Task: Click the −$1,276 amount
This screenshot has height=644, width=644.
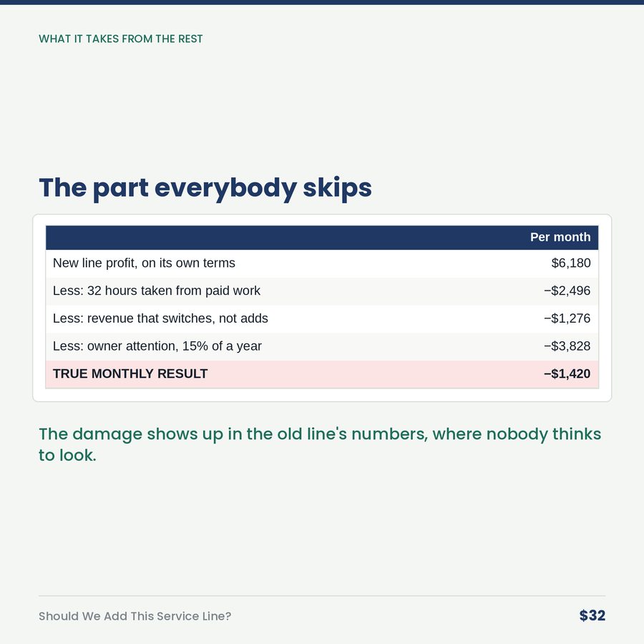Action: (567, 318)
